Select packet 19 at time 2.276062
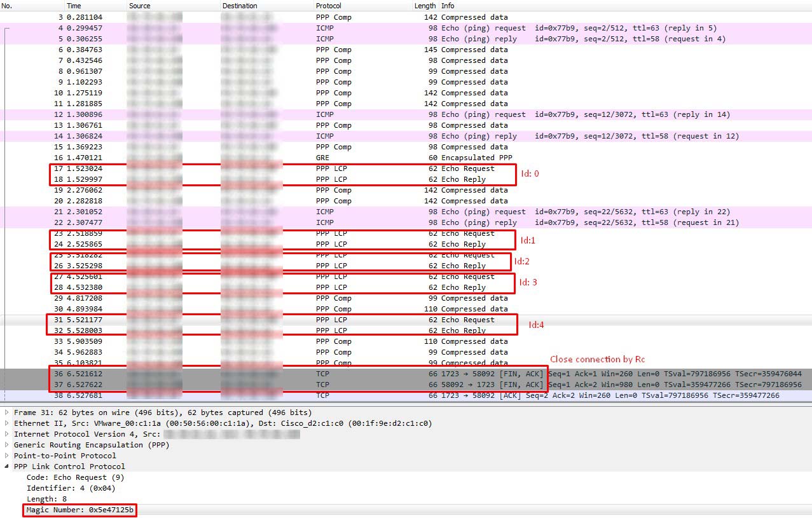 [406, 190]
